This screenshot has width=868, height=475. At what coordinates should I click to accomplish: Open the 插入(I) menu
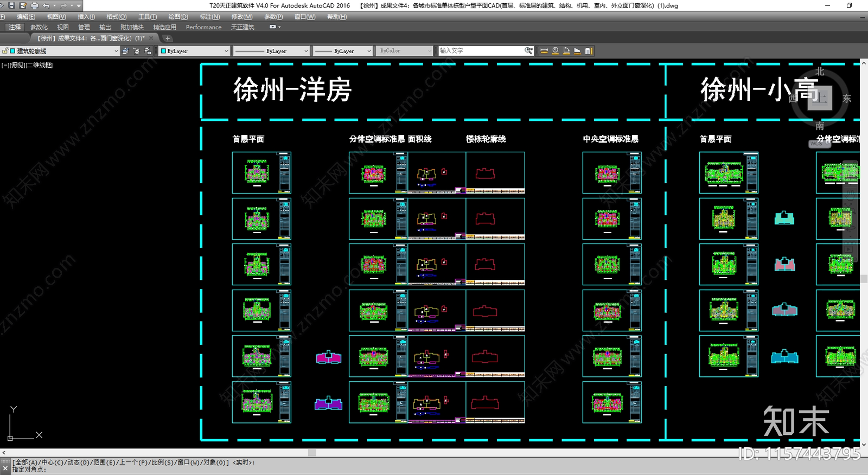click(x=86, y=17)
